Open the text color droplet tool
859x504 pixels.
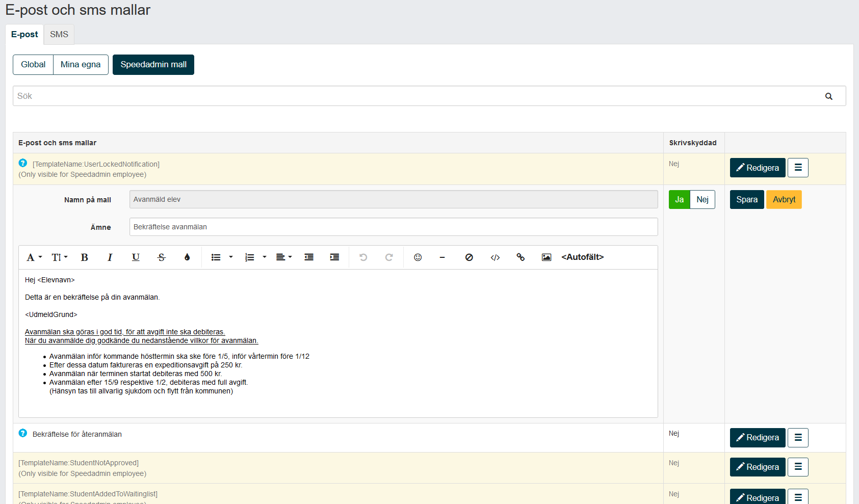tap(187, 257)
